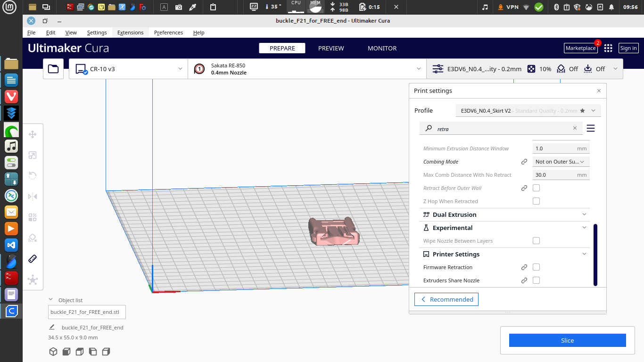Image resolution: width=644 pixels, height=362 pixels.
Task: Select the hub-and-spokes tool below the ruler
Action: pyautogui.click(x=33, y=280)
